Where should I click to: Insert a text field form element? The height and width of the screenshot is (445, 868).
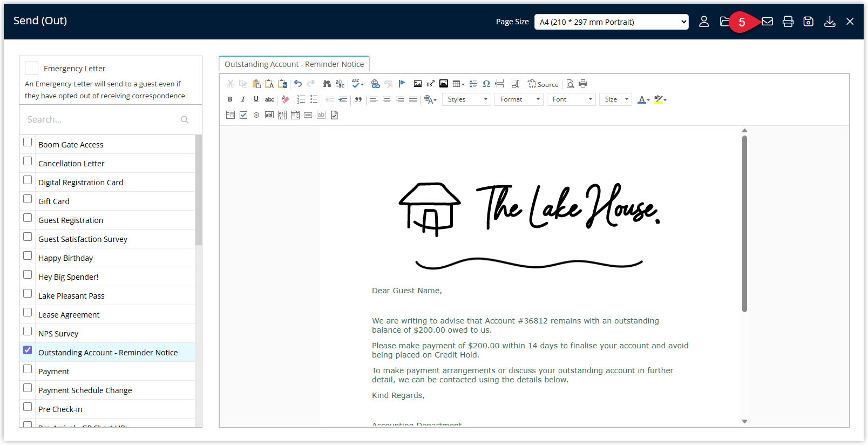pyautogui.click(x=269, y=115)
